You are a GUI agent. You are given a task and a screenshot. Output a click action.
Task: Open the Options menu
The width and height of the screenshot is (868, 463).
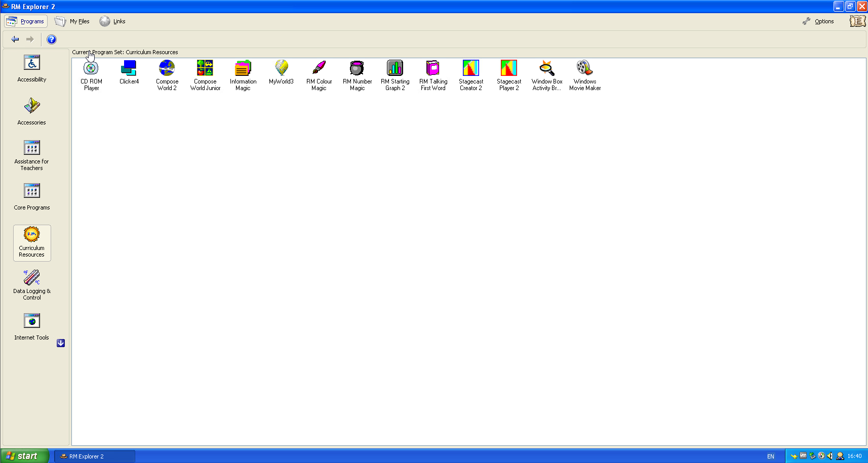(x=818, y=21)
